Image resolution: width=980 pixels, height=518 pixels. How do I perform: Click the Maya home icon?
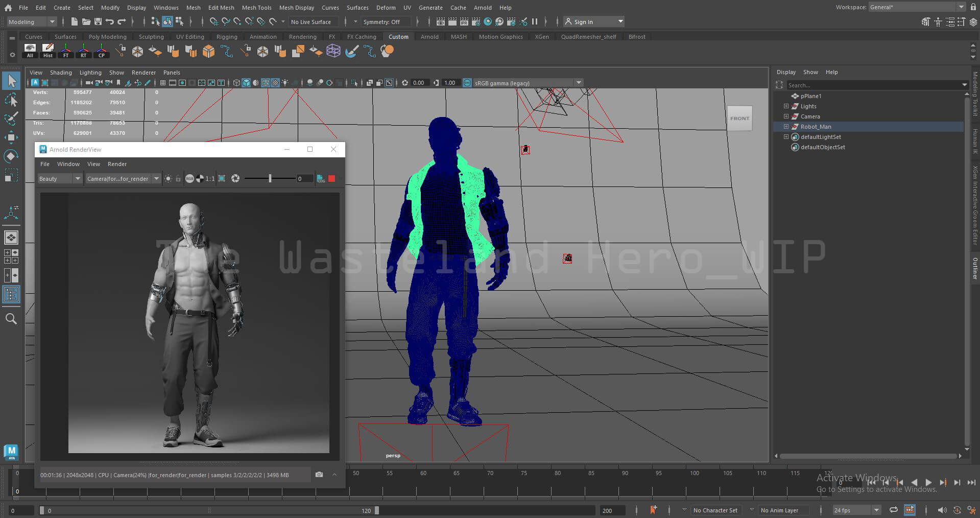coord(8,8)
